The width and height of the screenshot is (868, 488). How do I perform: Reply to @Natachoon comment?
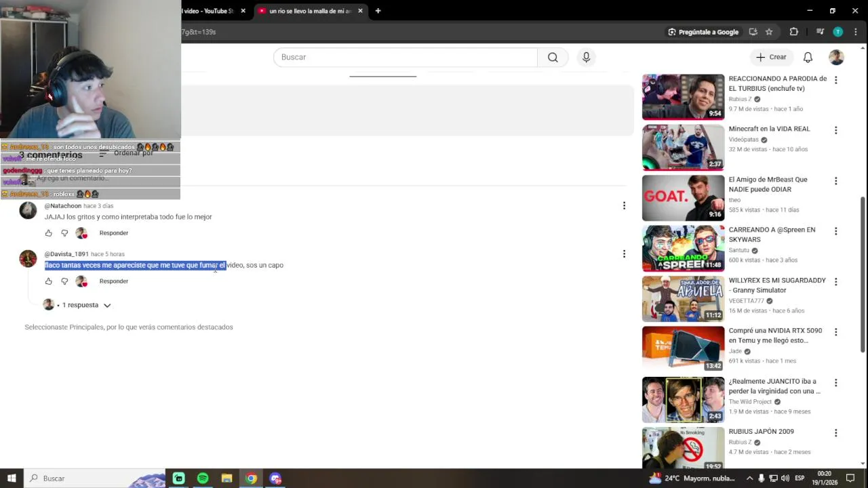[x=114, y=233]
